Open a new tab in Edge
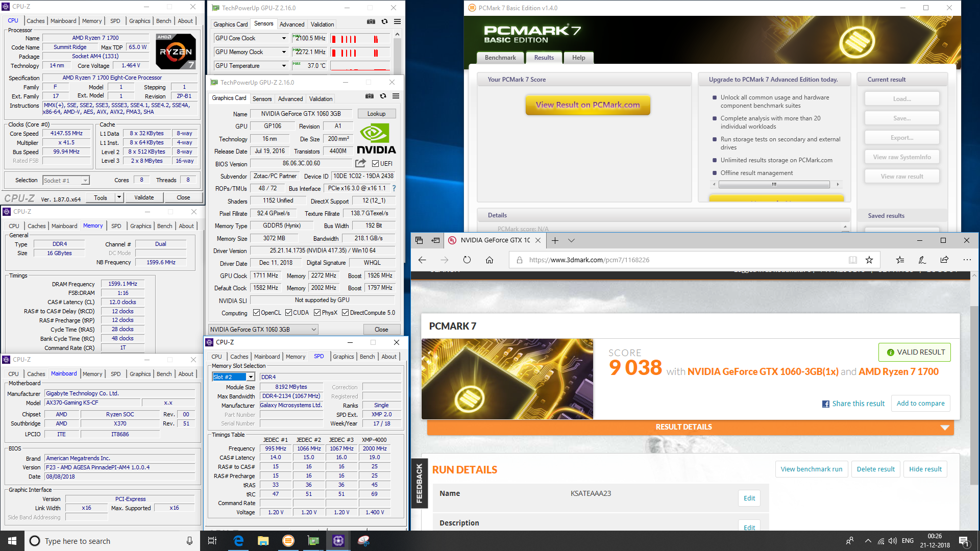Viewport: 980px width, 551px height. [555, 240]
